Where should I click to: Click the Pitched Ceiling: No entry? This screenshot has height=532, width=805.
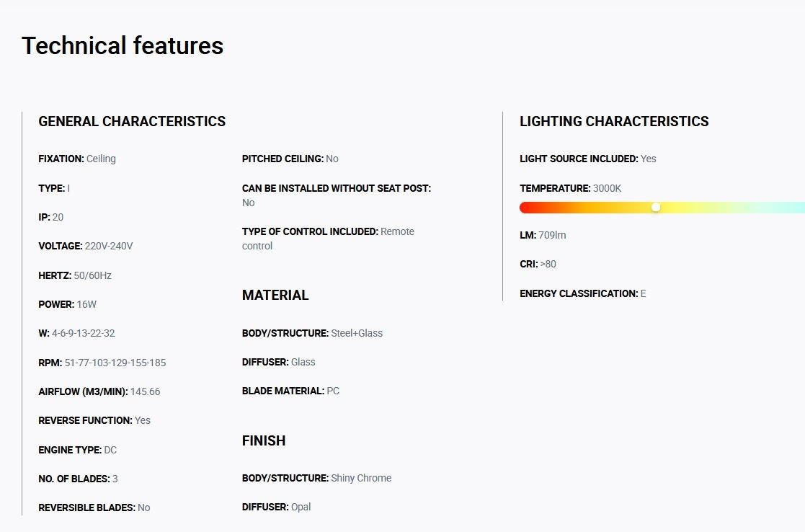(x=290, y=159)
